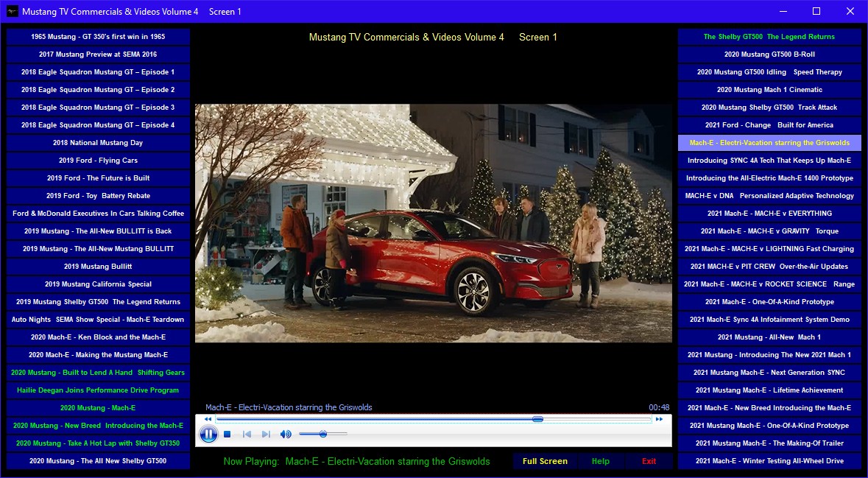Select 2020 Mustang - New Breed Introducing the Mach-E
The image size is (868, 478).
point(98,426)
